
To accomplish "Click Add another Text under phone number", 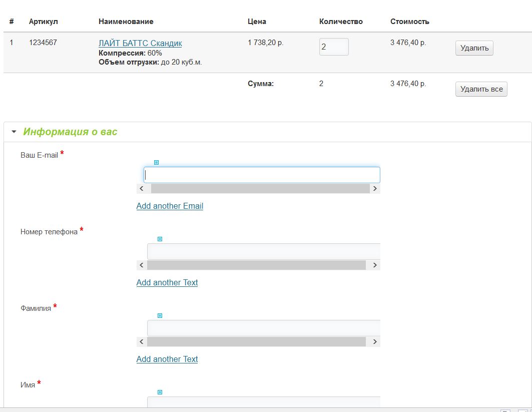I will point(167,283).
